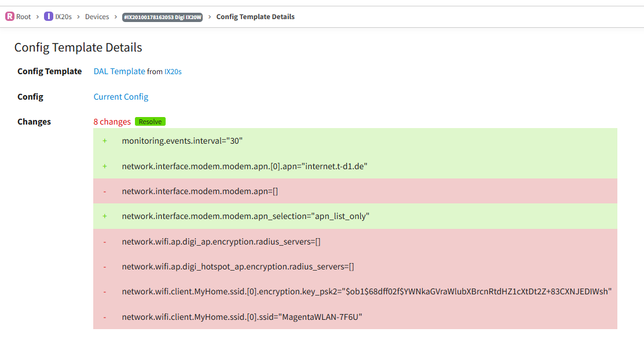Go to IX20s breadcrumb

63,17
